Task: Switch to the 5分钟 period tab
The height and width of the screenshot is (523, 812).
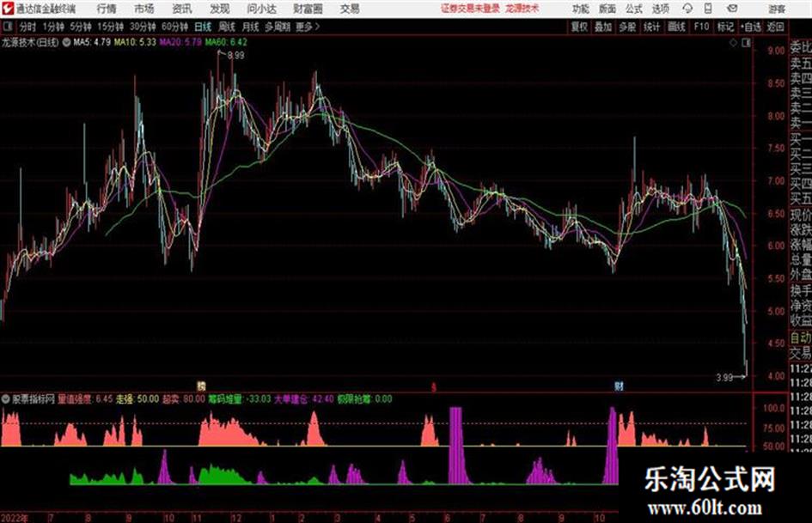Action: click(80, 27)
